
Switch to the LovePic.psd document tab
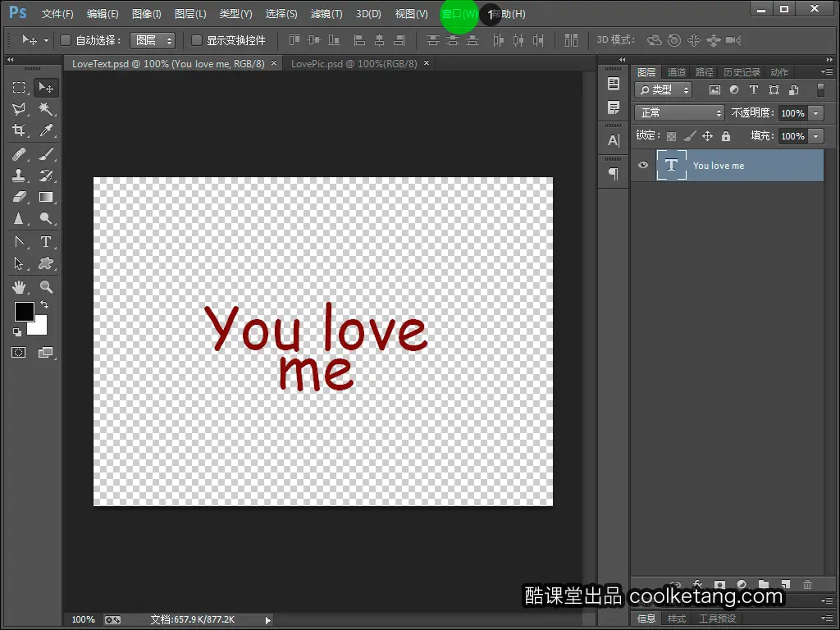pyautogui.click(x=354, y=64)
